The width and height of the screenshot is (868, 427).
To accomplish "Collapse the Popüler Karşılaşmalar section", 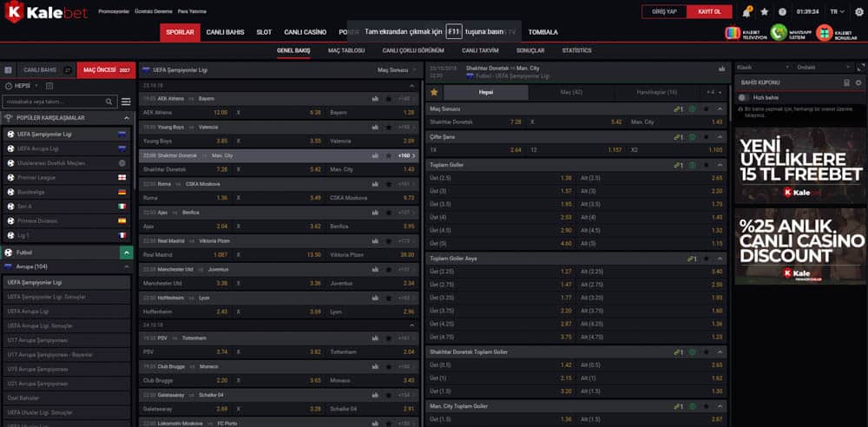I will [x=126, y=118].
